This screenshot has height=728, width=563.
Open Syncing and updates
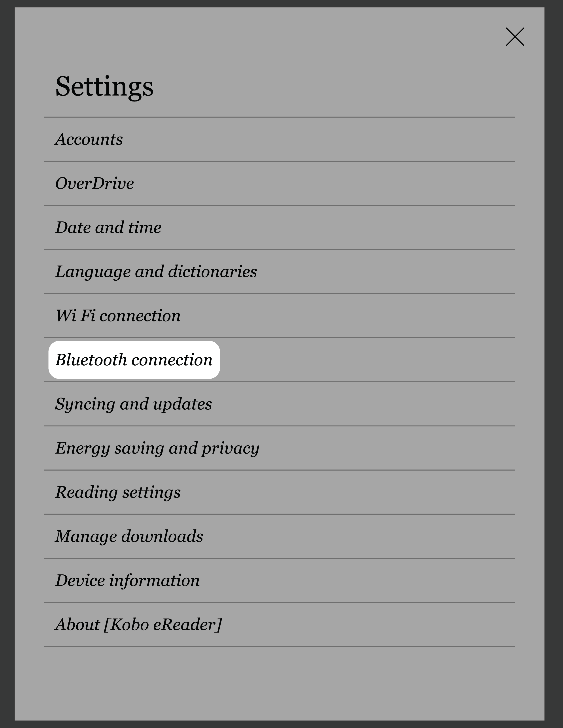pyautogui.click(x=133, y=404)
